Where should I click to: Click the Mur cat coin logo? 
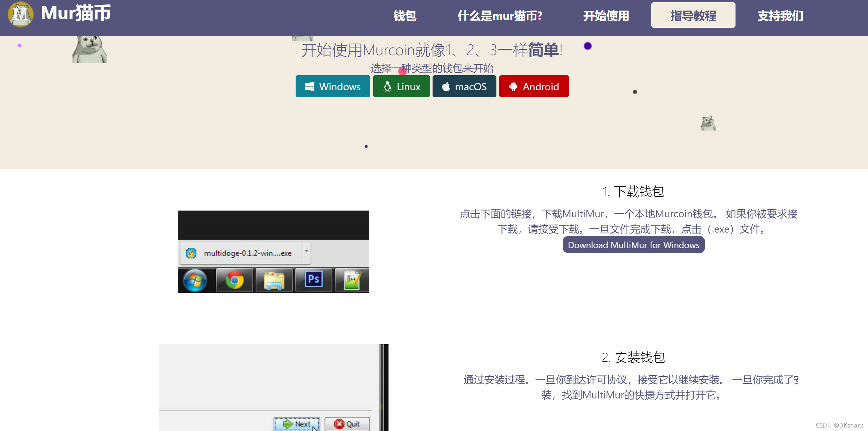click(20, 14)
